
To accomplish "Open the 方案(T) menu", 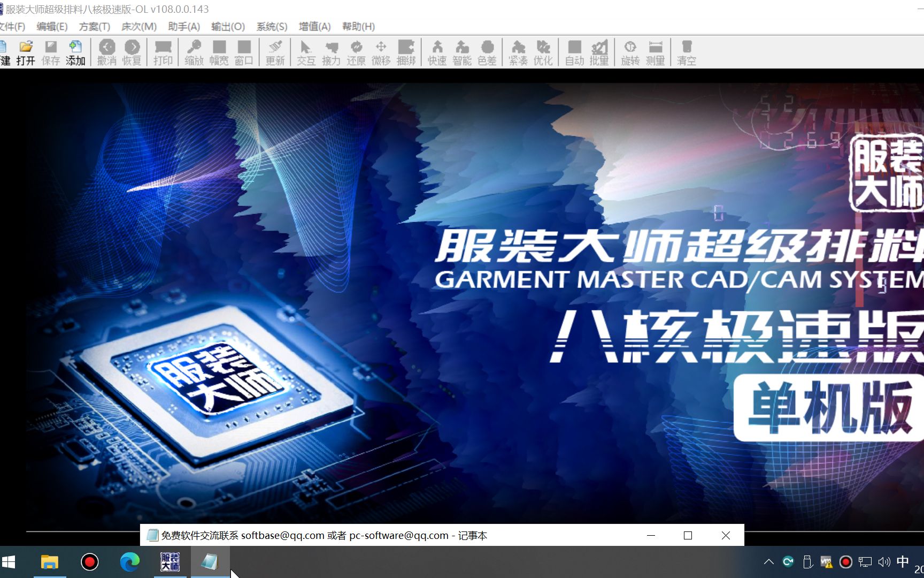I will click(94, 26).
